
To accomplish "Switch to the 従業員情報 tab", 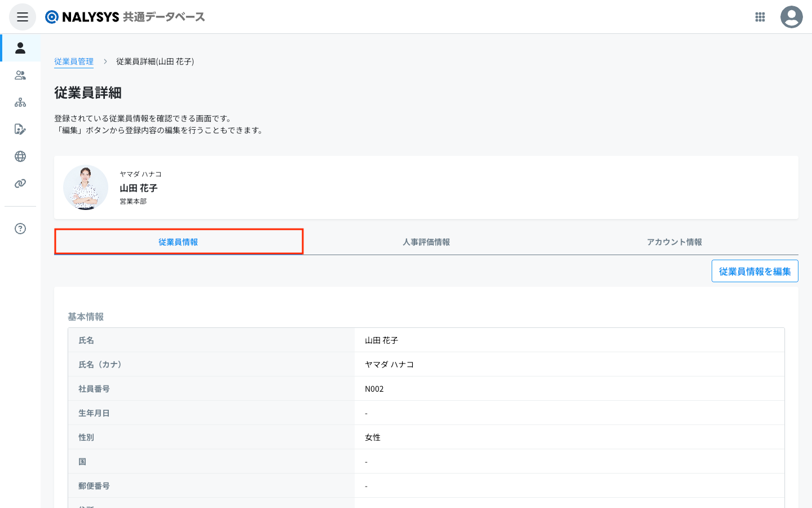I will point(178,242).
